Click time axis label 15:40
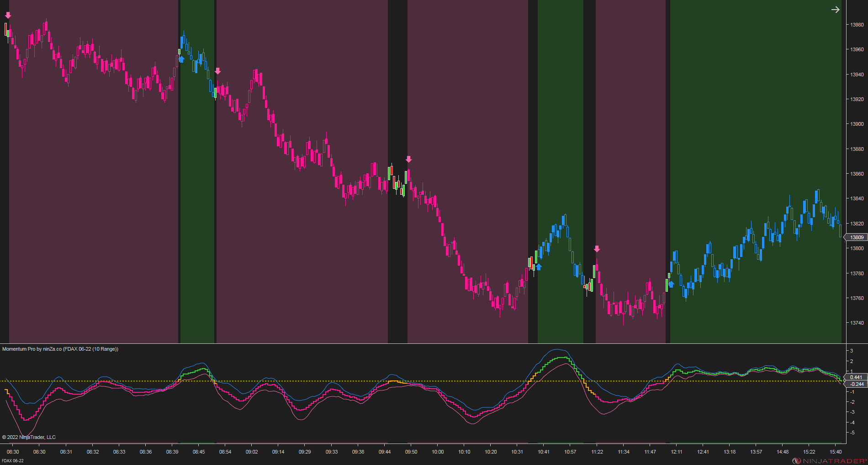 (836, 452)
